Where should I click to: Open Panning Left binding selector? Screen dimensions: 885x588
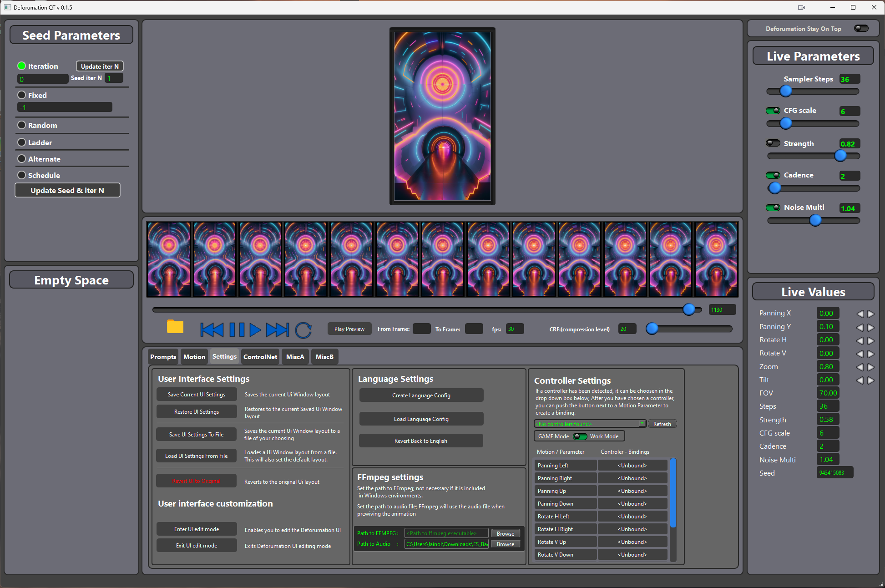pyautogui.click(x=632, y=466)
